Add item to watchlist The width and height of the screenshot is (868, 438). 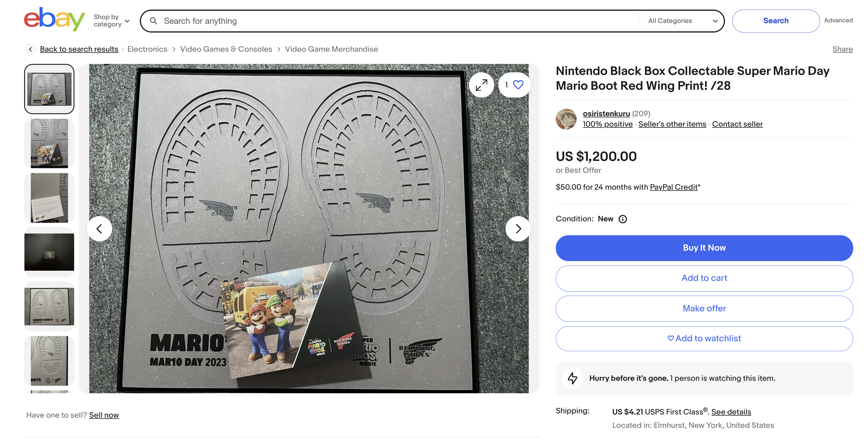704,338
